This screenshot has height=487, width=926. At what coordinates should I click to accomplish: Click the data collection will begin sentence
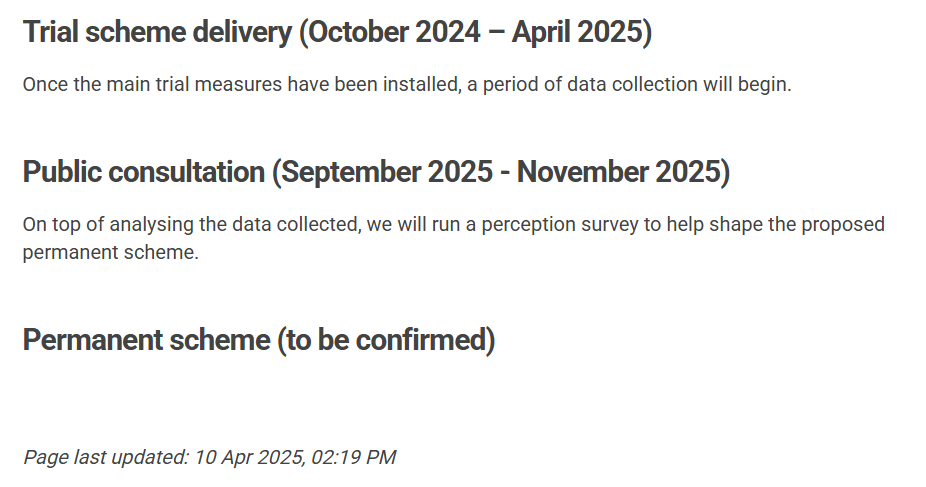pos(407,85)
